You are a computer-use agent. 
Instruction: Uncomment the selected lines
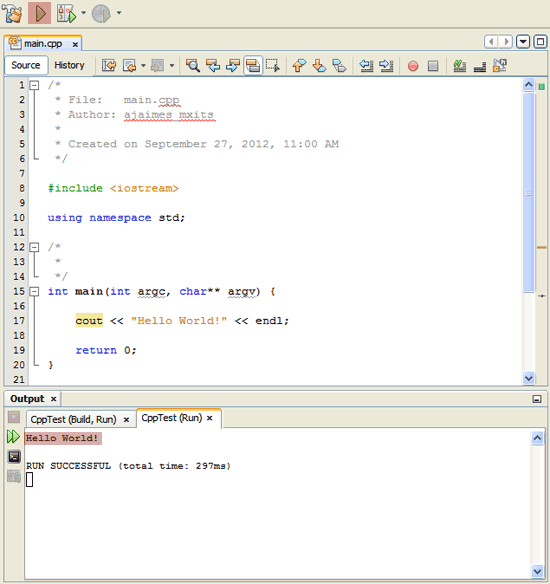pyautogui.click(x=480, y=66)
